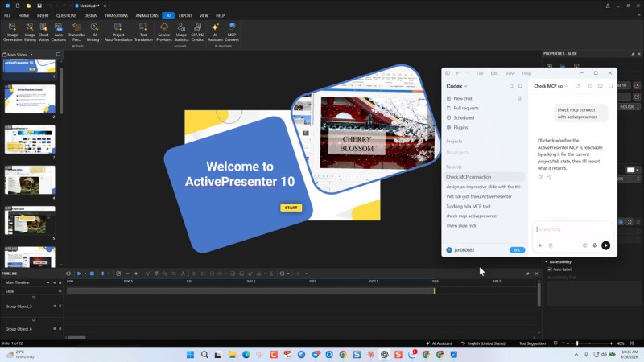Select slide 3 thumbnail

pyautogui.click(x=30, y=139)
